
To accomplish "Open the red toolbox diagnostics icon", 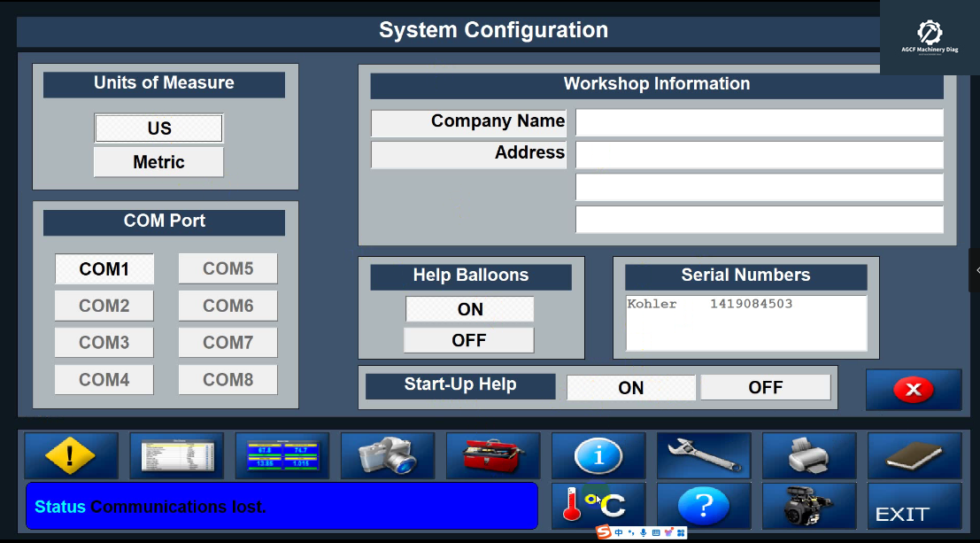I will [x=493, y=455].
